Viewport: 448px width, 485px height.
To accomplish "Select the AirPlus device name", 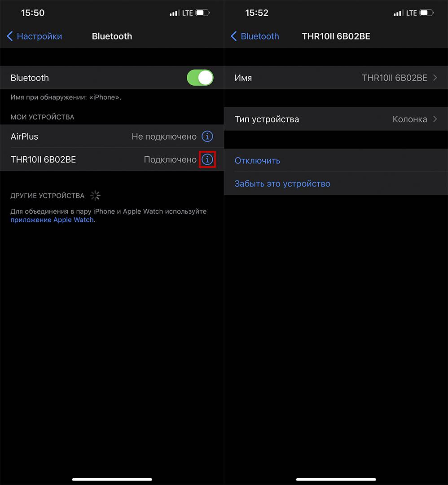I will coord(24,136).
